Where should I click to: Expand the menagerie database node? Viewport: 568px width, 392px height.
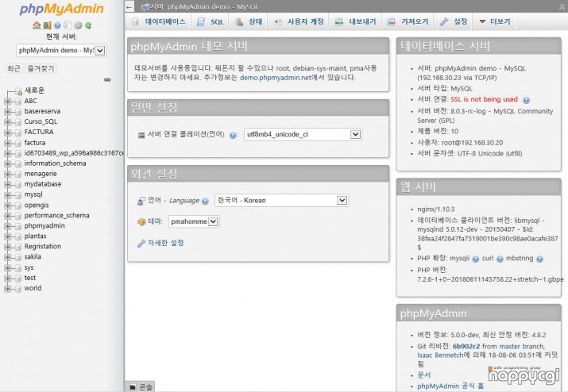pyautogui.click(x=8, y=174)
